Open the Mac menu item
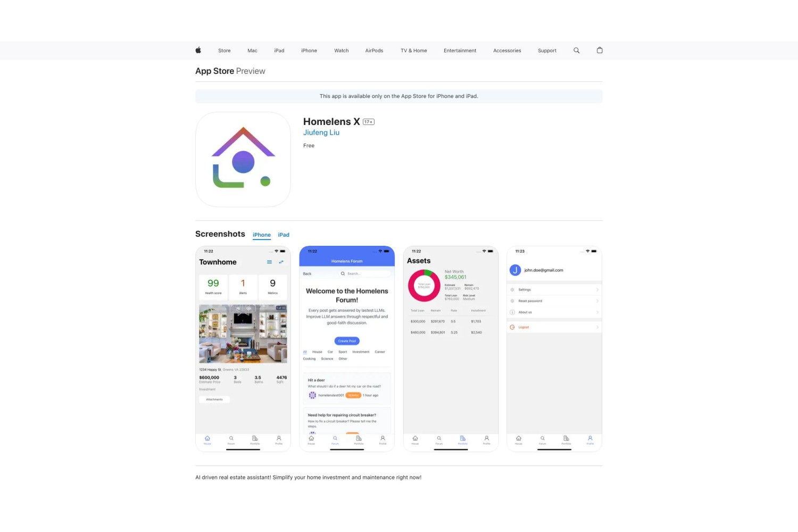This screenshot has height=532, width=798. coord(252,51)
